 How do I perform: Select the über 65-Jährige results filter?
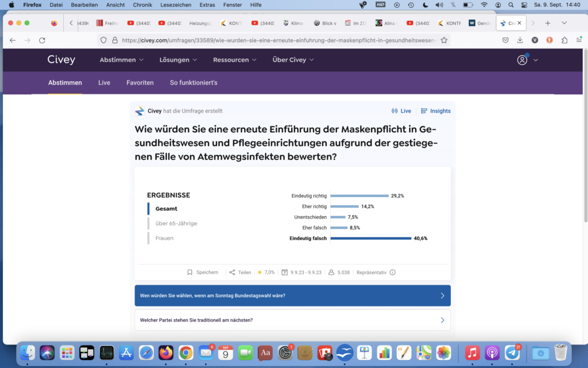(x=176, y=223)
